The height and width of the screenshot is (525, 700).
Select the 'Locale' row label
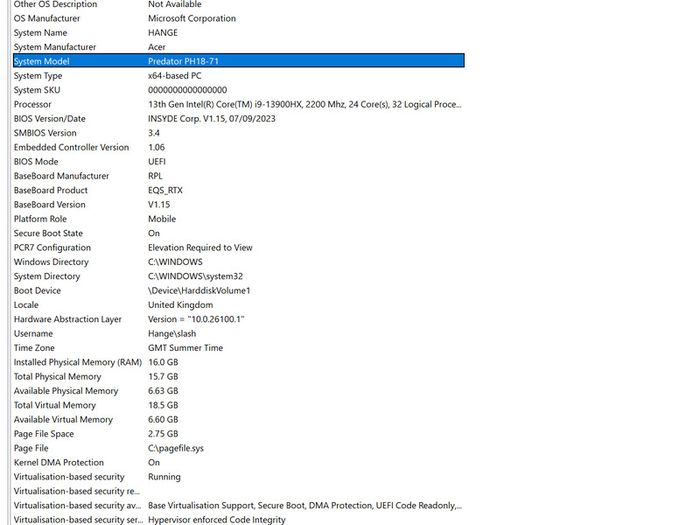(26, 304)
